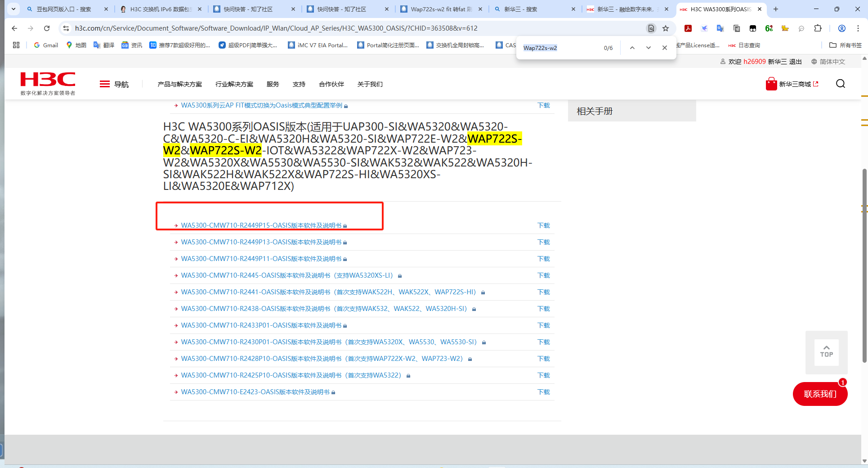
Task: Bookmark this page with star icon
Action: coord(666,28)
